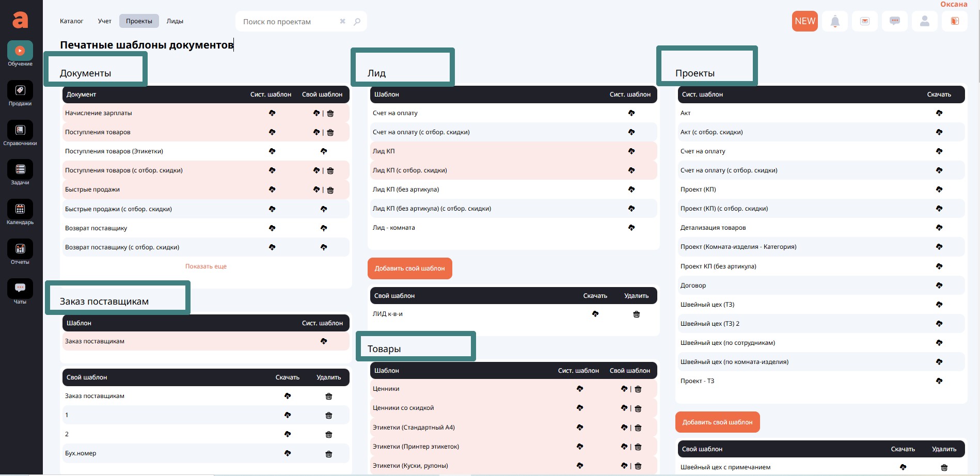Download system template for Начисление зарплаты

272,113
